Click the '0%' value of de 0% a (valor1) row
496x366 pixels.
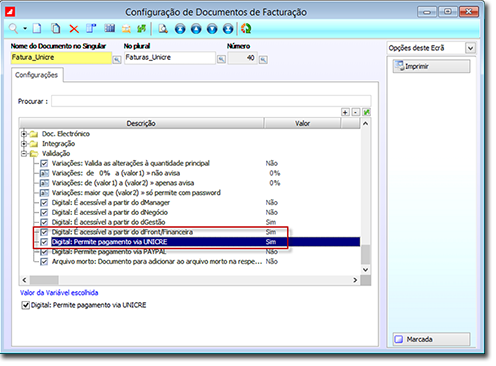275,173
